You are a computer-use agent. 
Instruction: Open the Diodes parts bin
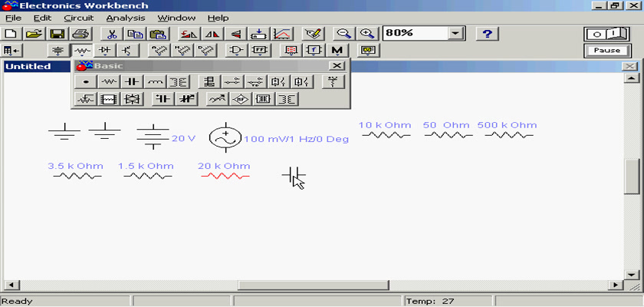pos(104,51)
